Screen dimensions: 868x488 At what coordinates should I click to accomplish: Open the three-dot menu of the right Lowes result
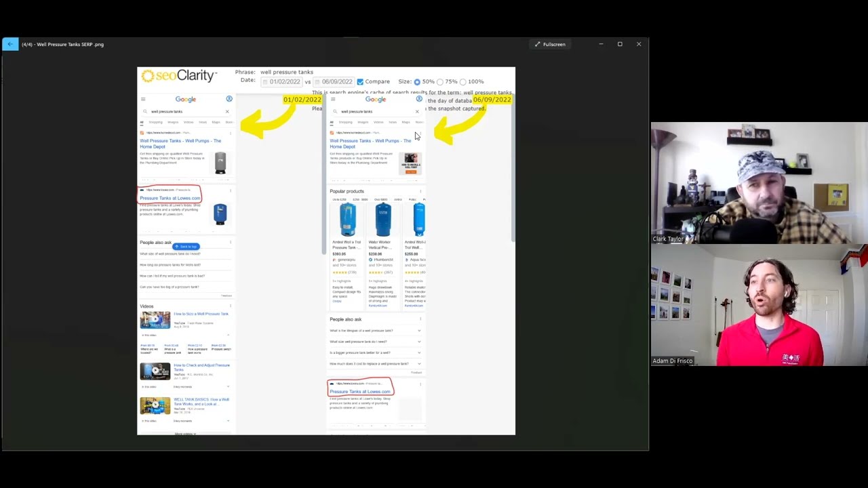pos(420,384)
